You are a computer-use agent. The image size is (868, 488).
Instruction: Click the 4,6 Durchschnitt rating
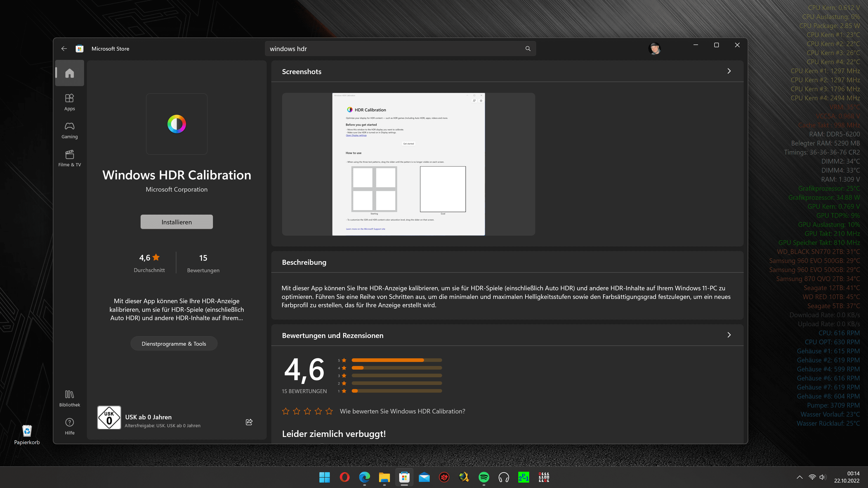[149, 263]
